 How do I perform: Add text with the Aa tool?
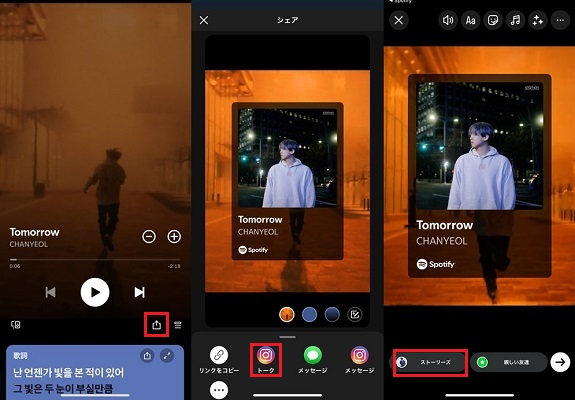pyautogui.click(x=470, y=20)
